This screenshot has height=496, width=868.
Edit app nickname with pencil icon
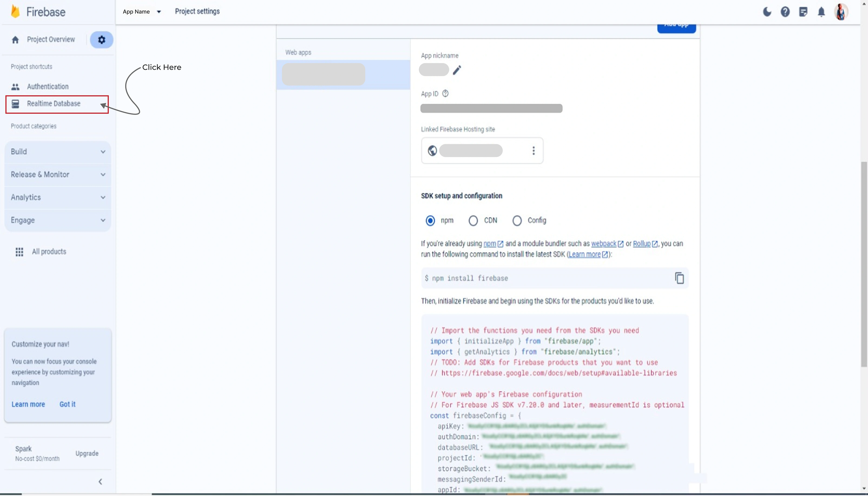[x=457, y=70]
